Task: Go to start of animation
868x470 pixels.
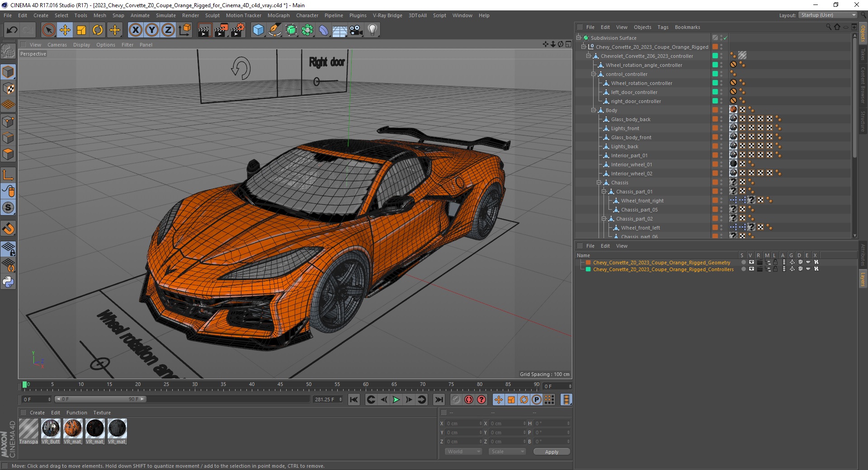Action: point(354,399)
